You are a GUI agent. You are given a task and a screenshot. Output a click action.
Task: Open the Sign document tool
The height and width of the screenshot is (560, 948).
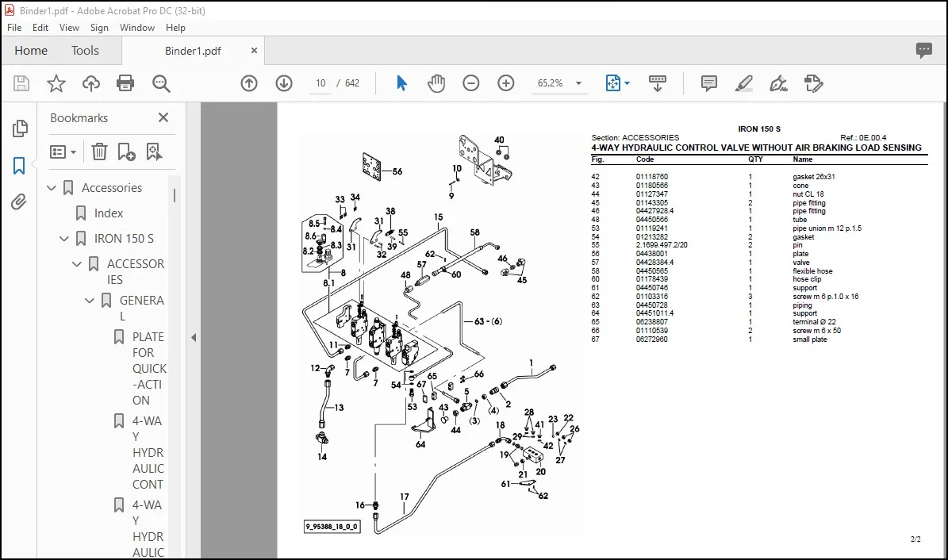778,83
